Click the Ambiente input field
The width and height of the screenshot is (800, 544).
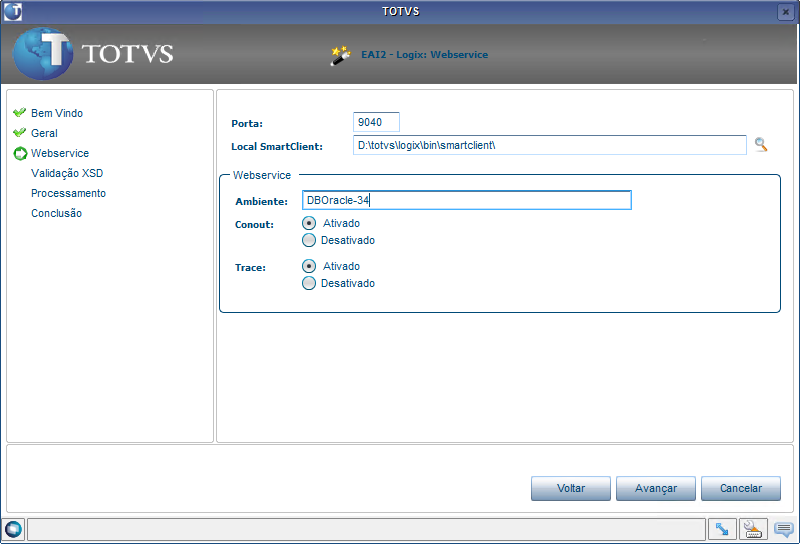point(467,200)
